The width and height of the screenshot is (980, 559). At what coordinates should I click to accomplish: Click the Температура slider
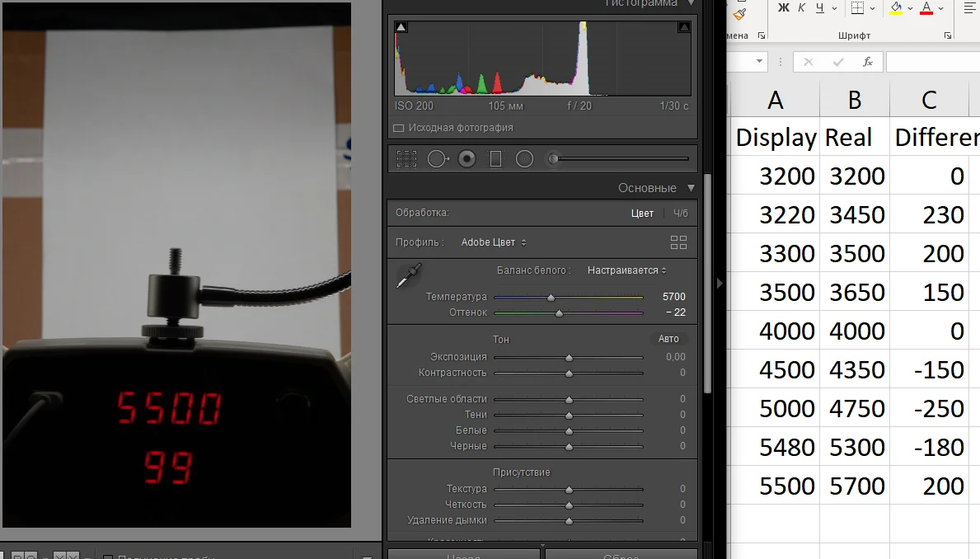[x=569, y=297]
